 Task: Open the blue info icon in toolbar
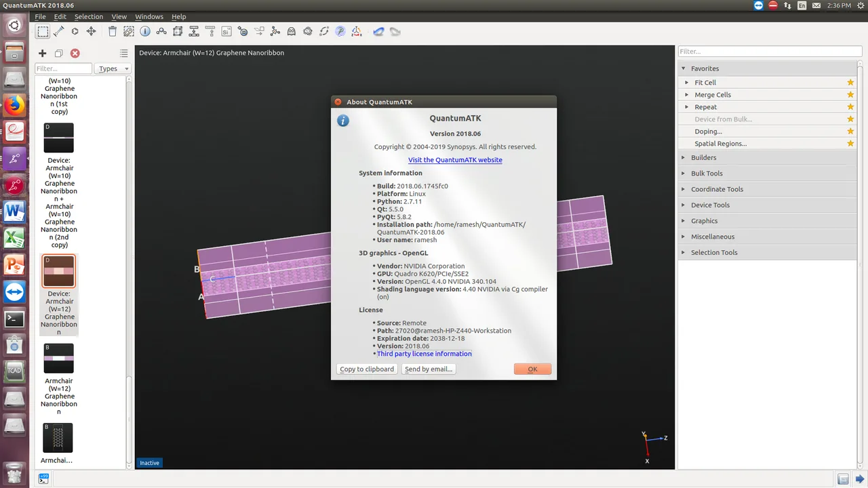point(145,31)
